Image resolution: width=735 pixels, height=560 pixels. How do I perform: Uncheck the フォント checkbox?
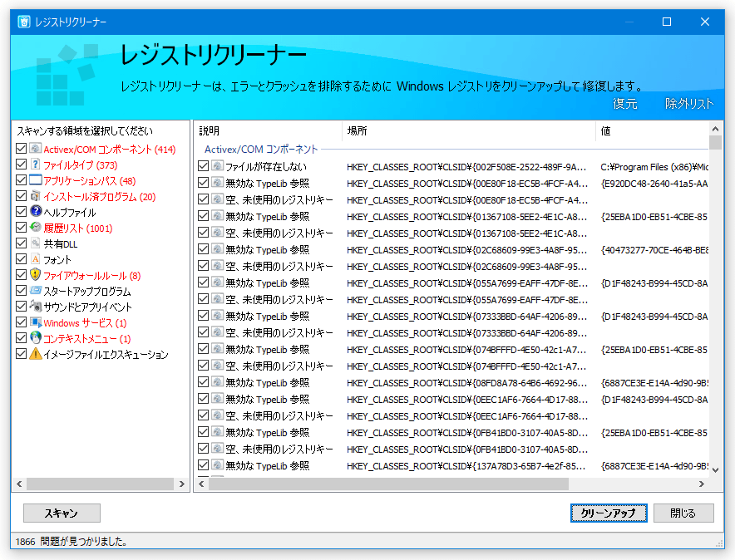(21, 259)
